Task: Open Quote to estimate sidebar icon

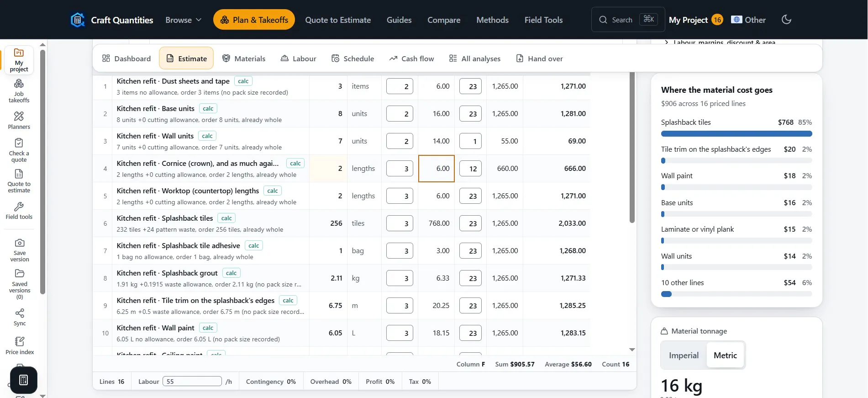Action: (x=19, y=181)
